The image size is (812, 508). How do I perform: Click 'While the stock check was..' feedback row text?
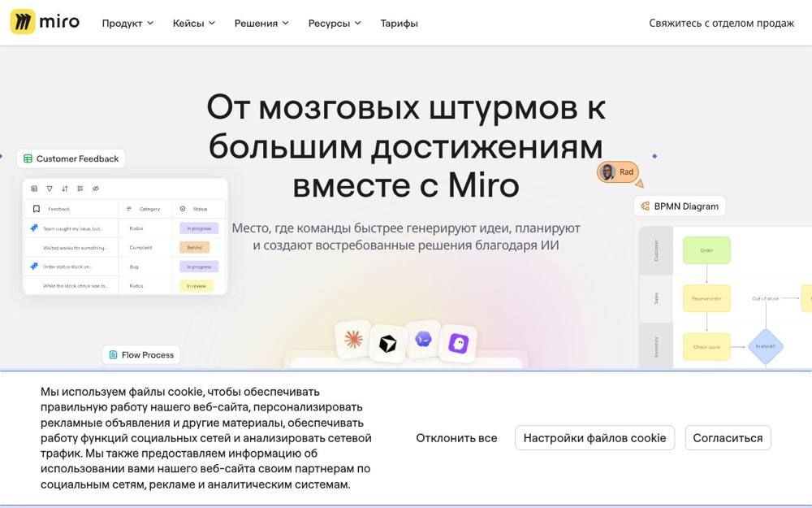[x=75, y=286]
